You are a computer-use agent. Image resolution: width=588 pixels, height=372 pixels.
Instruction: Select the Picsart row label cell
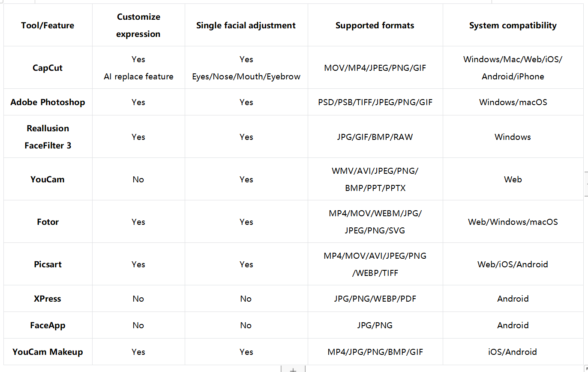pos(48,264)
